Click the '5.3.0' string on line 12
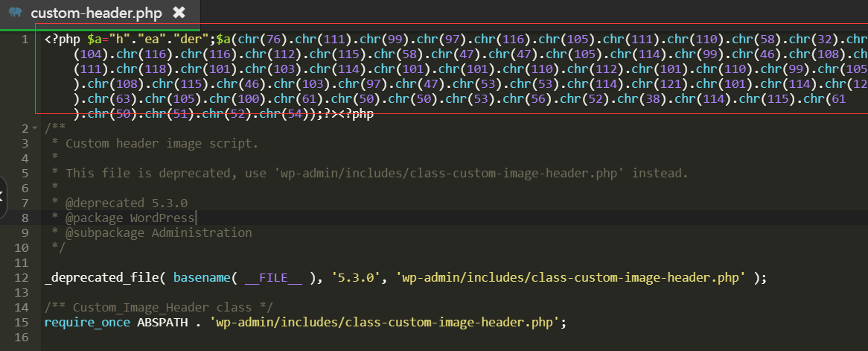Screen dimensions: 868x351 coord(356,277)
